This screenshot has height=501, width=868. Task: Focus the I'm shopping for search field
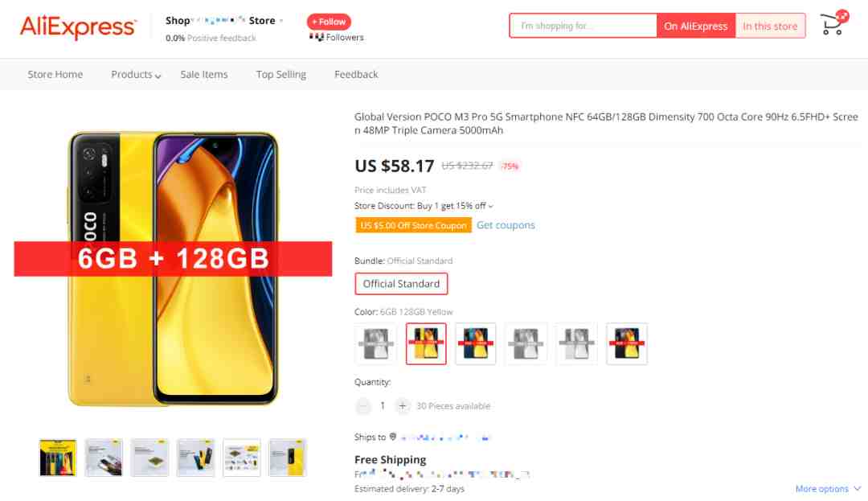(583, 26)
